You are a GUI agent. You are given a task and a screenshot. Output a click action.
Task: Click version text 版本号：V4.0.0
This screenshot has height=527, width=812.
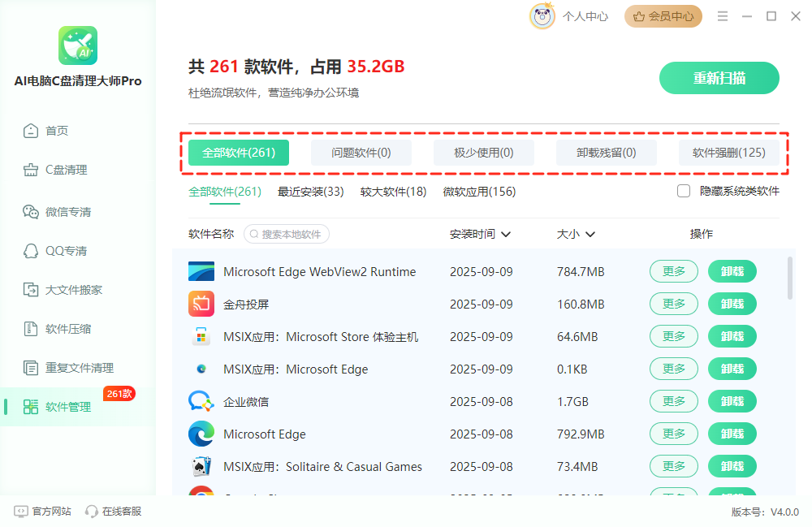coord(765,512)
